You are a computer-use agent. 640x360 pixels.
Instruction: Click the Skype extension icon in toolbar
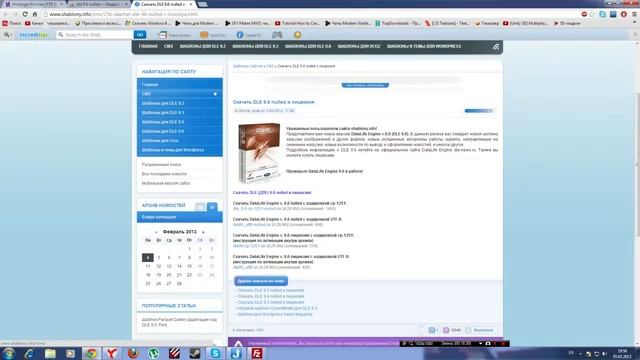[602, 14]
